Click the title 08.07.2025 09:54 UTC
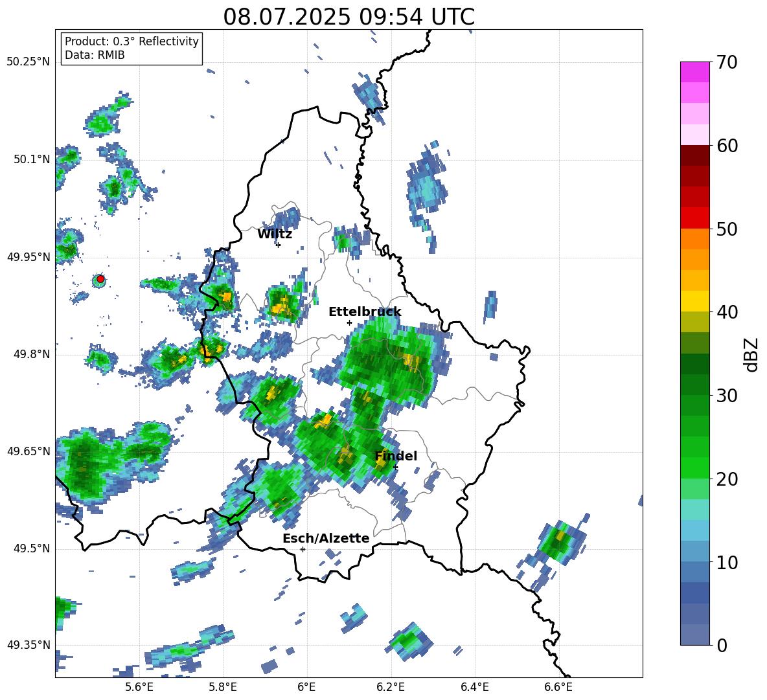The height and width of the screenshot is (700, 767). point(349,17)
